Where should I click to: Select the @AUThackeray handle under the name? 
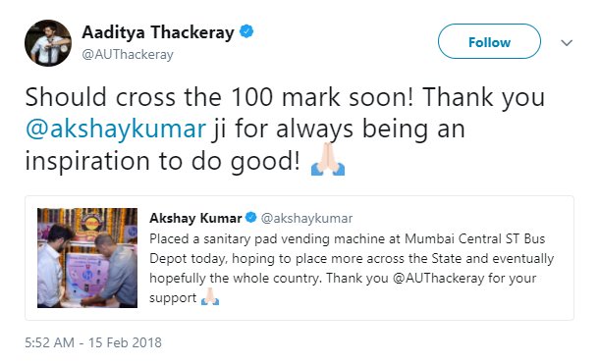point(128,55)
